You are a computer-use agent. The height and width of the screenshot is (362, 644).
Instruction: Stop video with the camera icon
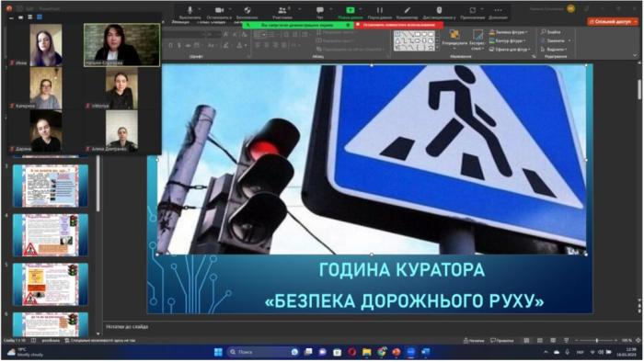tap(220, 10)
